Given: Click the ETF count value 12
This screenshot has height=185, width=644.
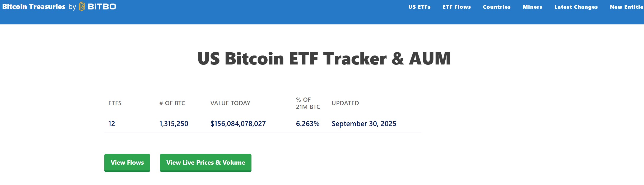Looking at the screenshot, I should (111, 123).
